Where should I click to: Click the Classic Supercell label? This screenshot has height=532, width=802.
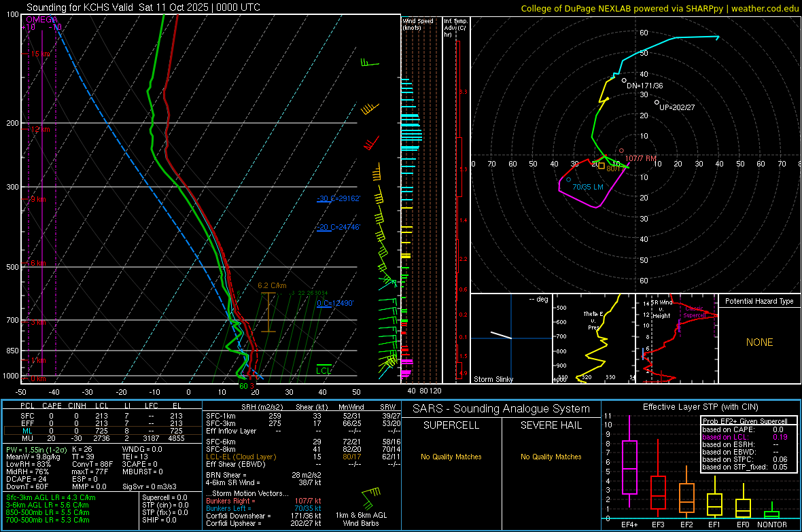click(694, 312)
